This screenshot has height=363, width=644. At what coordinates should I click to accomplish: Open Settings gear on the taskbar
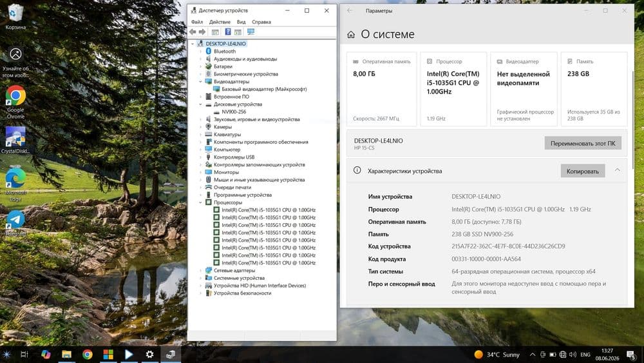[149, 354]
